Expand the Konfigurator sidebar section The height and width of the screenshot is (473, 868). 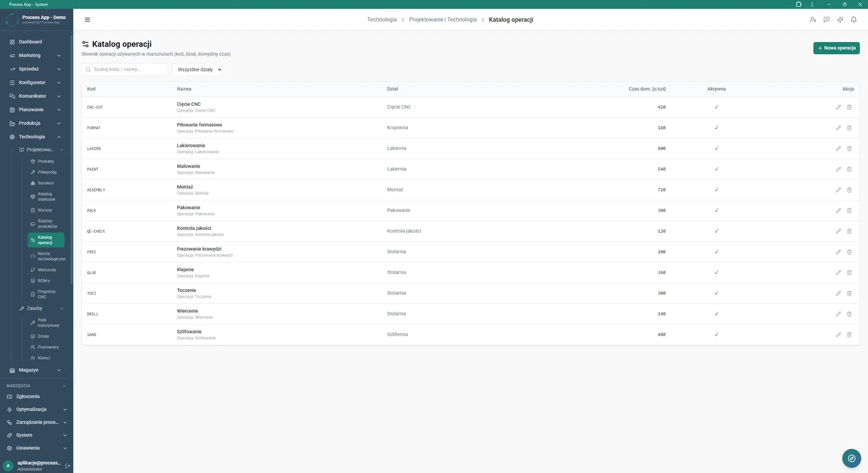[35, 82]
